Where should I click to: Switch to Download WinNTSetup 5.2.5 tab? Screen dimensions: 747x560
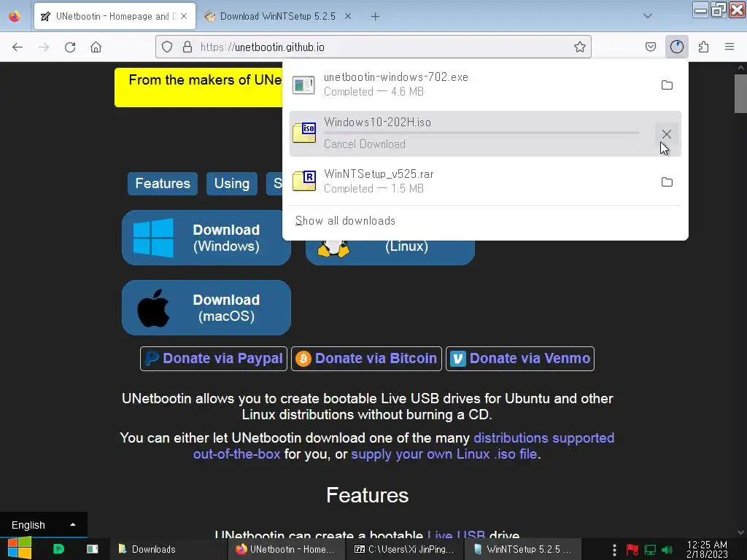pos(278,16)
